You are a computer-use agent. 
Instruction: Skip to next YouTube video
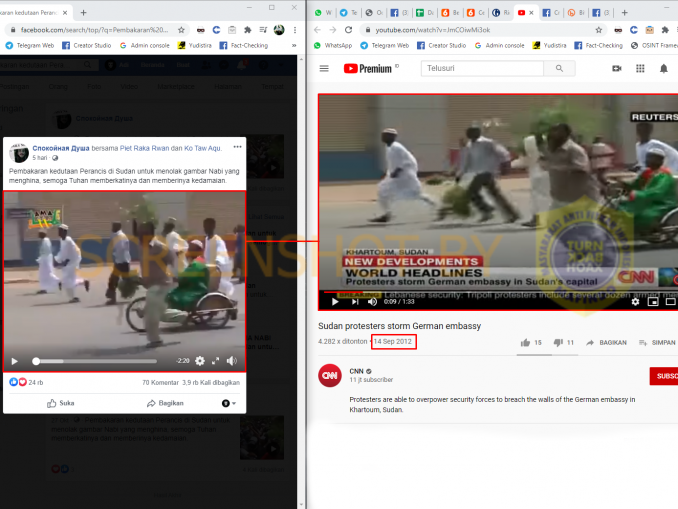click(355, 302)
